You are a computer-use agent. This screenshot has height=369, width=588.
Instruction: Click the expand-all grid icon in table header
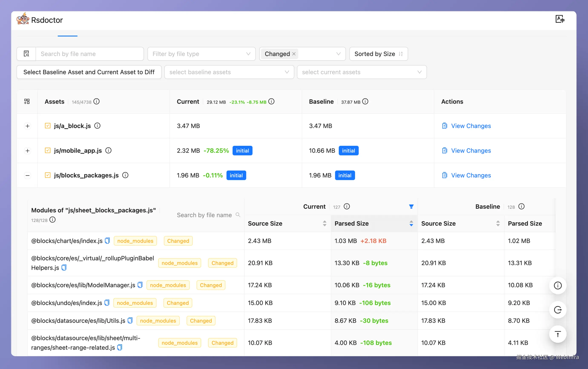click(27, 101)
